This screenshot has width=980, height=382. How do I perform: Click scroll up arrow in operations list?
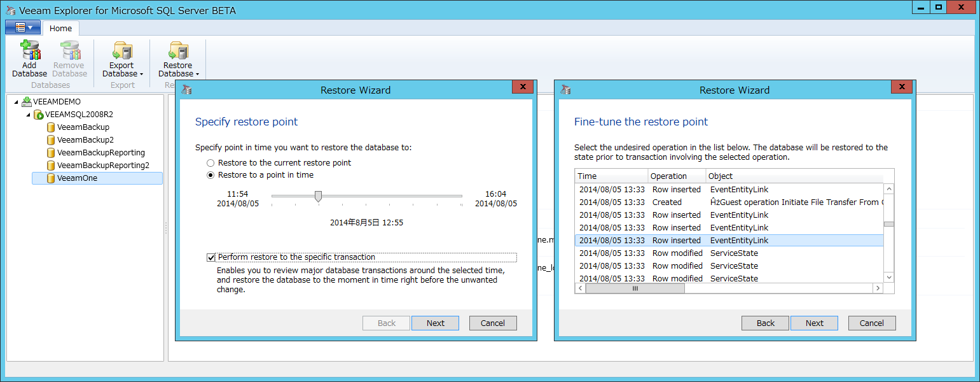(889, 189)
